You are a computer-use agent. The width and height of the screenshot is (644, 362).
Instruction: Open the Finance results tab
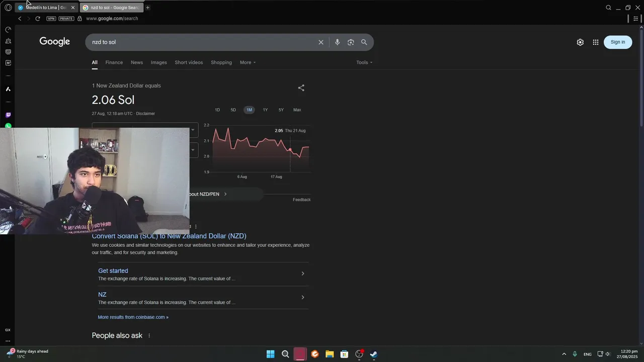coord(114,62)
